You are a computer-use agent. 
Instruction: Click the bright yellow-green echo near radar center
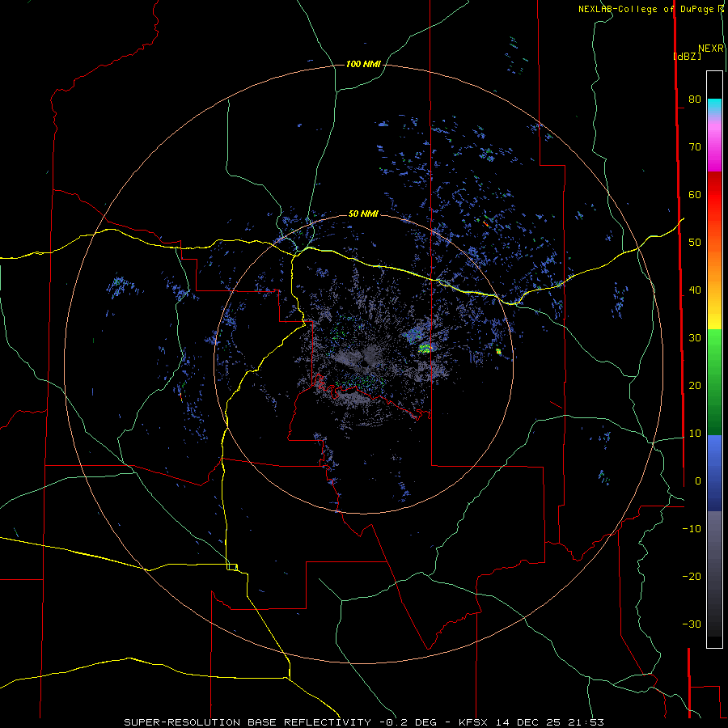pyautogui.click(x=425, y=348)
